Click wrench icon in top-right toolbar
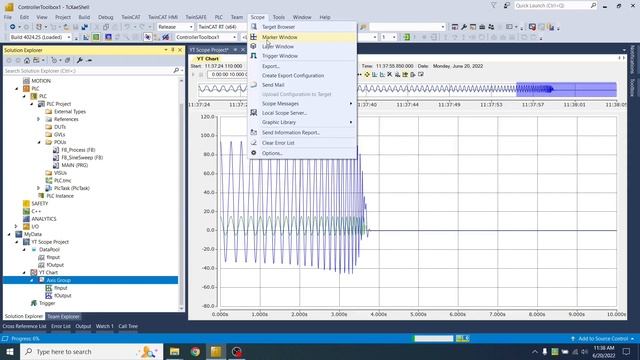This screenshot has width=640, height=360. click(464, 27)
